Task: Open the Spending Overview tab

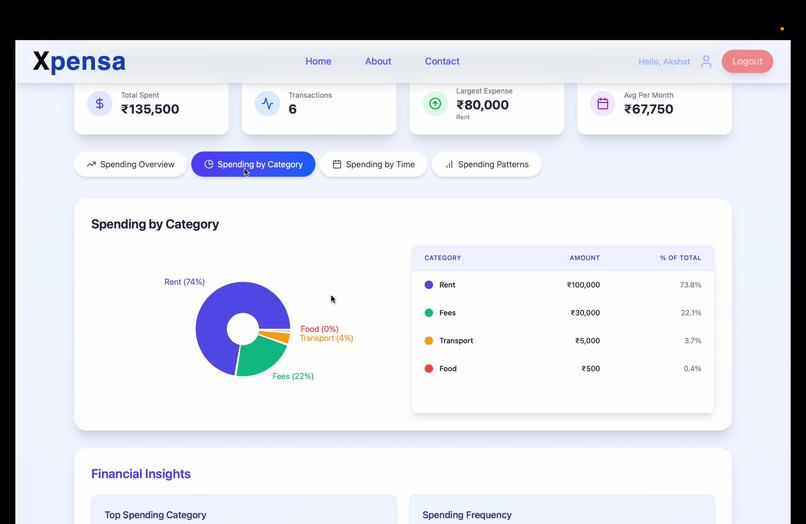Action: [130, 164]
